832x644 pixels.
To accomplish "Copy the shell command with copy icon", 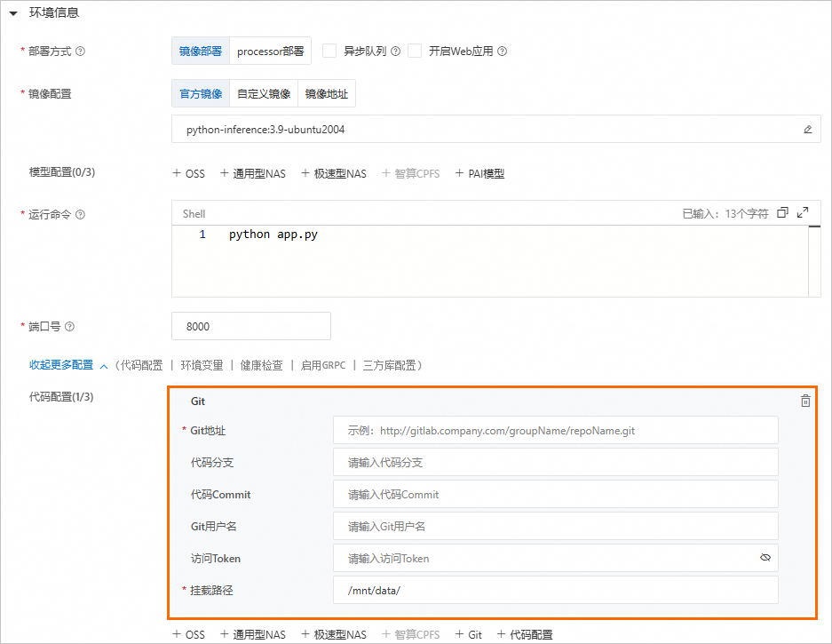I will pos(782,213).
